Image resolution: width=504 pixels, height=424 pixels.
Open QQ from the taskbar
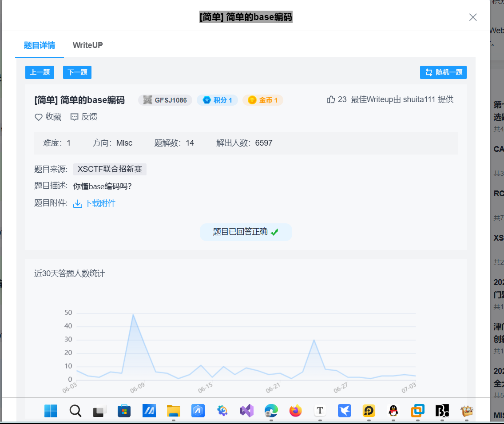(393, 411)
